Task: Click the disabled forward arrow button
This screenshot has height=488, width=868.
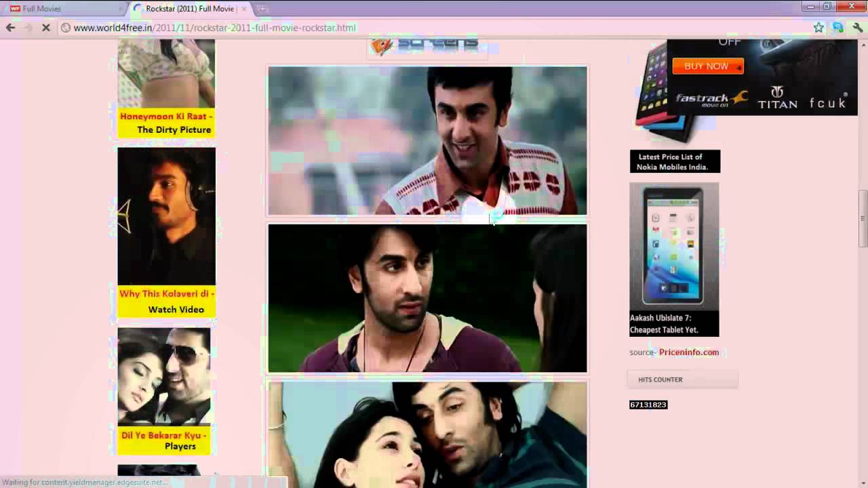Action: click(28, 28)
